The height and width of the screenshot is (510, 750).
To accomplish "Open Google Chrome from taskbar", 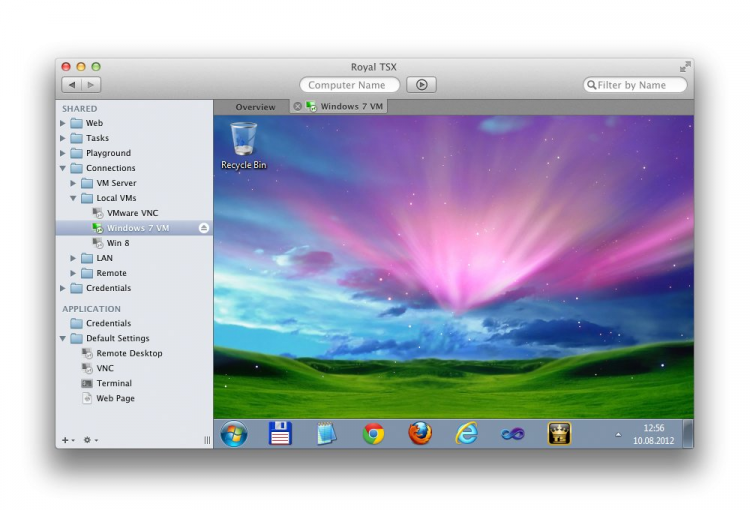I will 373,434.
